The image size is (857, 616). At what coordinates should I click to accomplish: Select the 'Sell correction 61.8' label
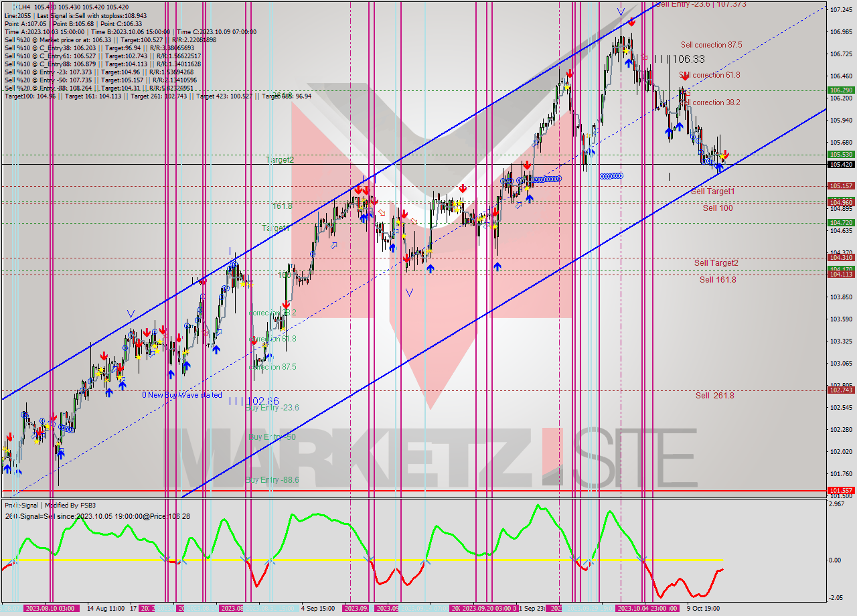tap(710, 75)
